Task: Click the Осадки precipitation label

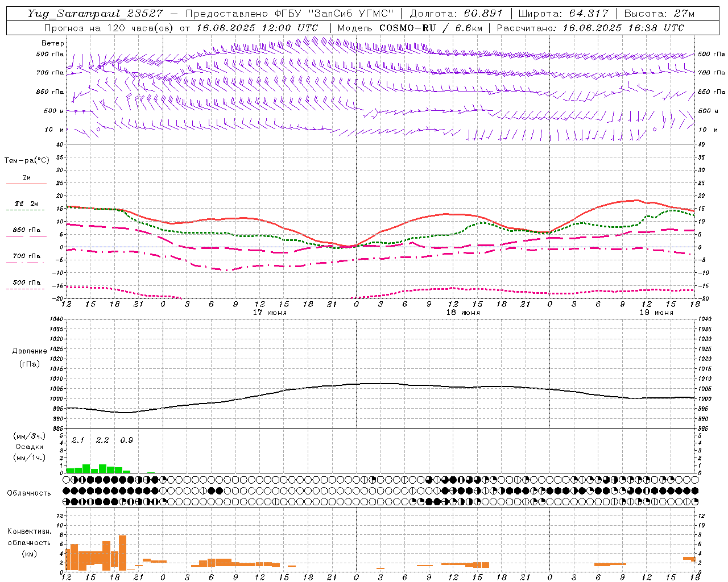Action: (29, 447)
